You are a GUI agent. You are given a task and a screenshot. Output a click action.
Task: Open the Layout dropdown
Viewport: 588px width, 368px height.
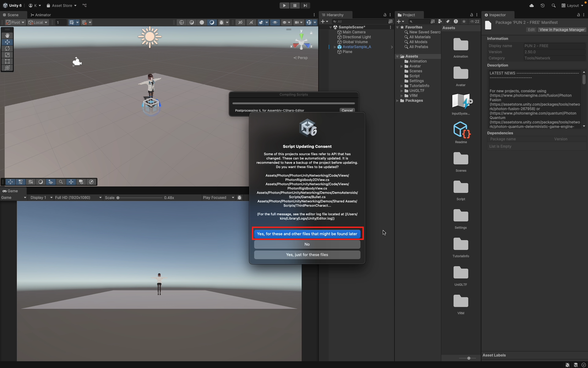point(572,6)
